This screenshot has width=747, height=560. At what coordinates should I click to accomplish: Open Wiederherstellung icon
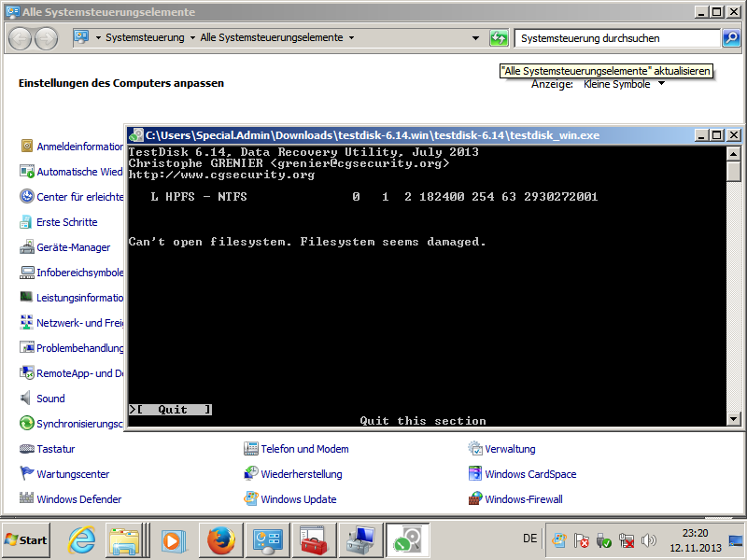click(x=250, y=473)
